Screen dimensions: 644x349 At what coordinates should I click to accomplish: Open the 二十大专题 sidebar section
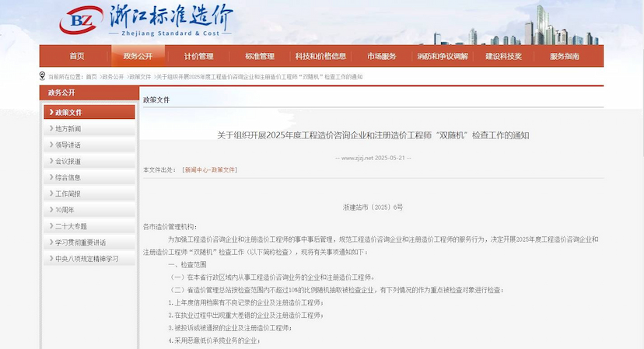(x=71, y=226)
